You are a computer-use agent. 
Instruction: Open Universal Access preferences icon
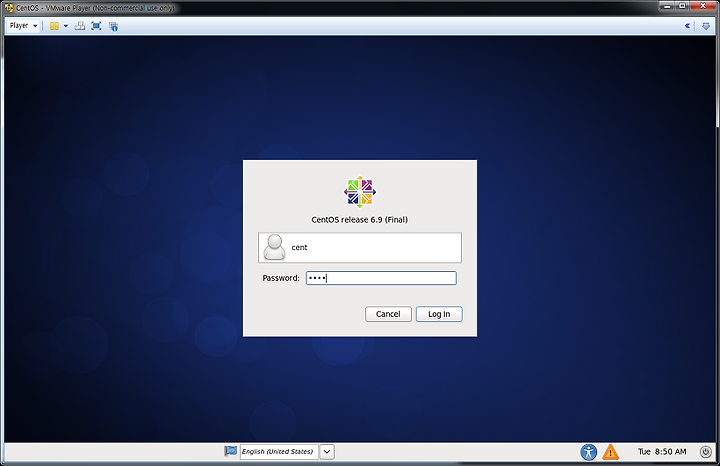(588, 452)
